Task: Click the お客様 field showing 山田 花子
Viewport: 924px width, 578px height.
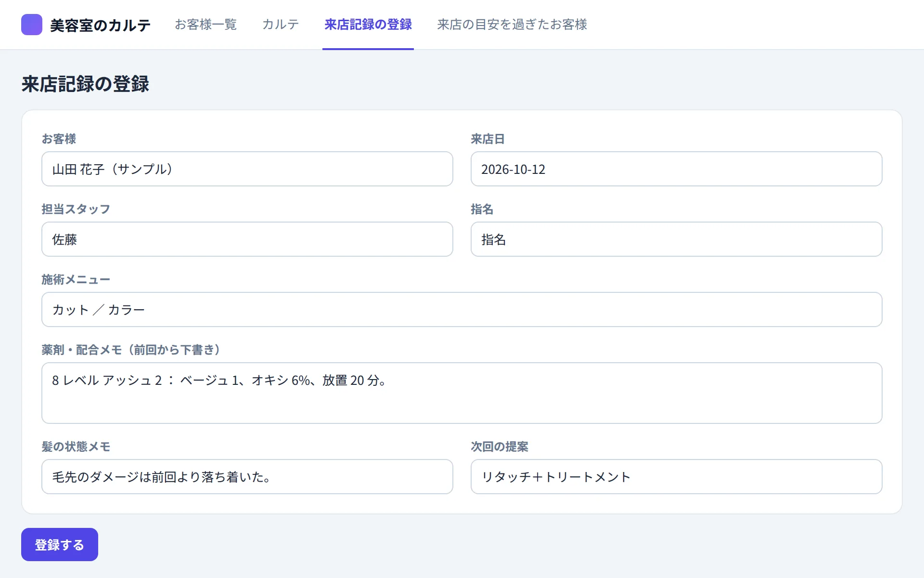Action: pos(247,169)
